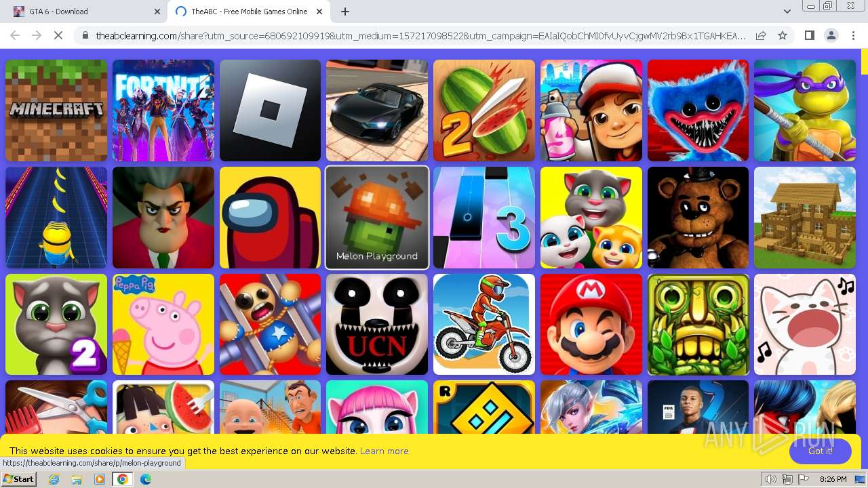Show the 8:26 PM system clock
868x488 pixels.
833,479
